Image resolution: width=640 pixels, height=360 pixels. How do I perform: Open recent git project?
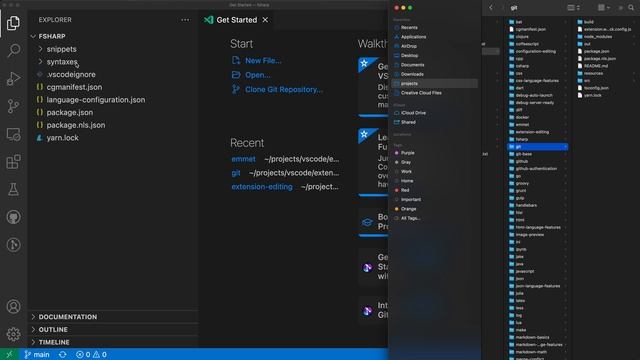[236, 173]
